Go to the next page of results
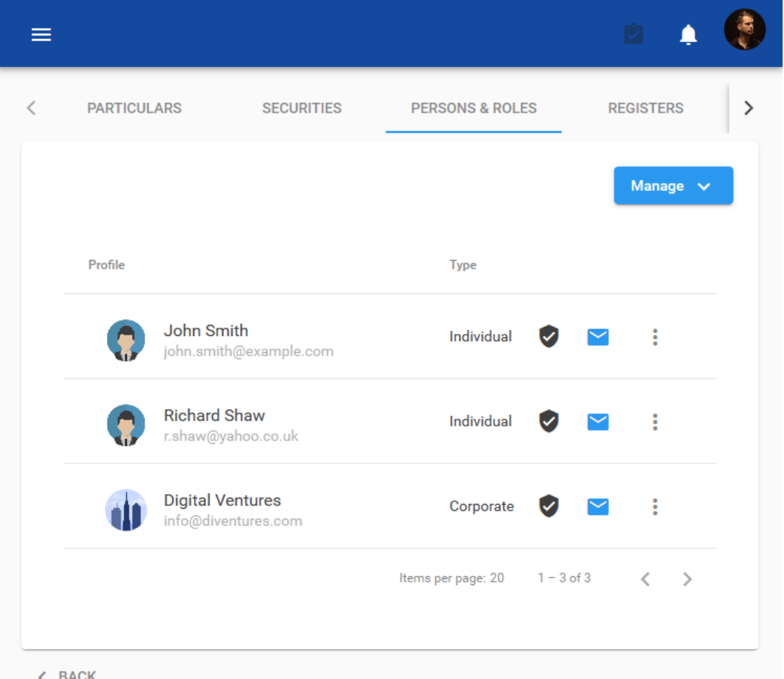Image resolution: width=784 pixels, height=679 pixels. (x=687, y=579)
